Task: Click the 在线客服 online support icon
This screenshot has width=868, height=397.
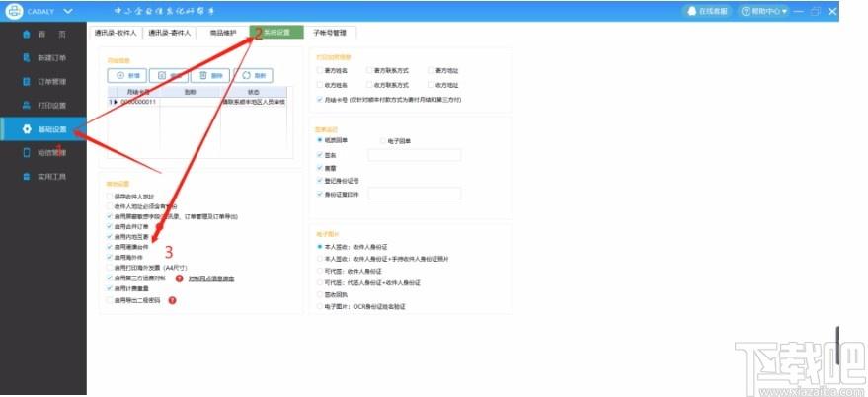Action: (x=692, y=10)
